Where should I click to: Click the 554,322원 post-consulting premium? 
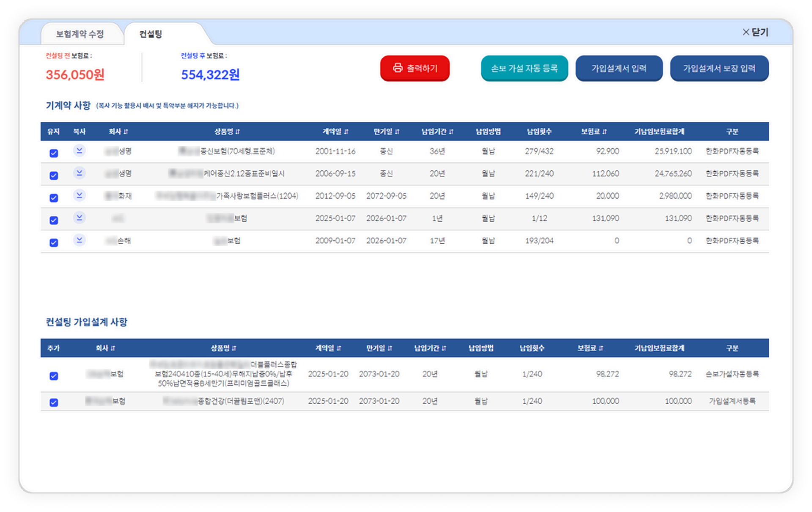(x=210, y=75)
